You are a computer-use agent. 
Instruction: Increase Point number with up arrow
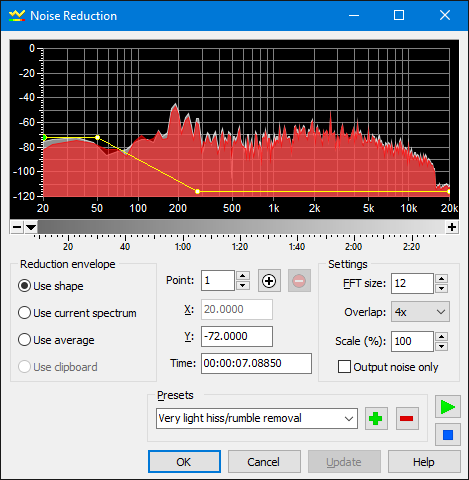click(x=243, y=276)
